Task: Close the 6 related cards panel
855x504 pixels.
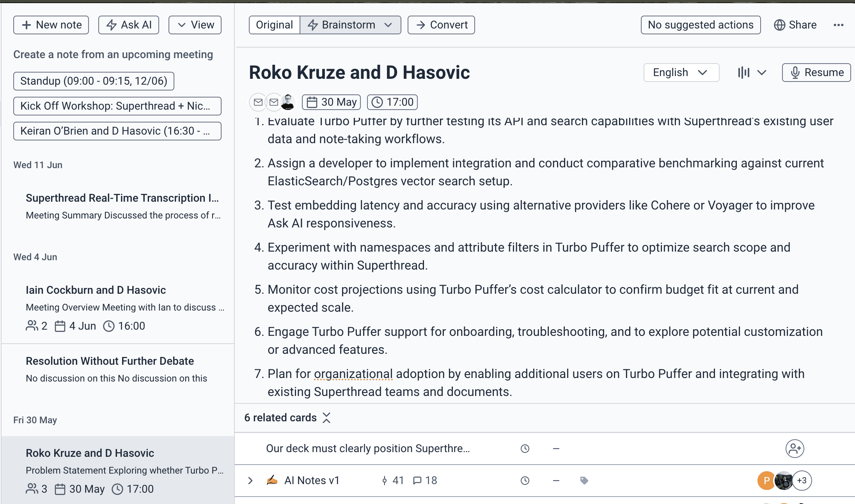Action: pos(327,418)
